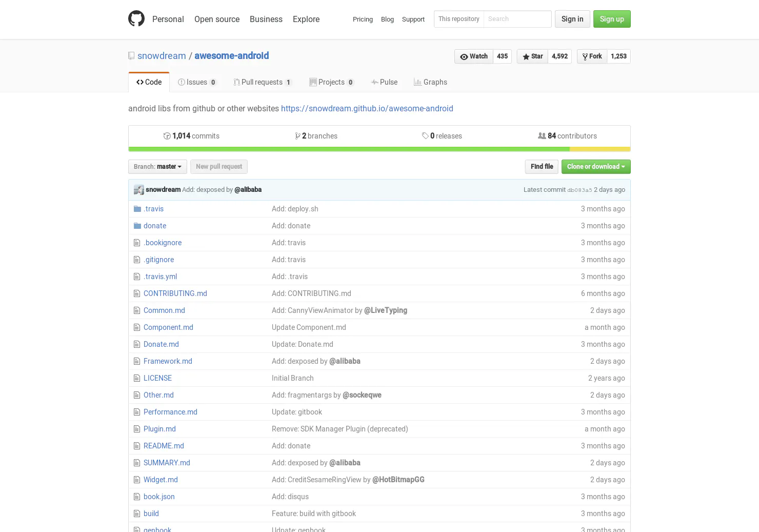Open the Component.md file

click(168, 327)
